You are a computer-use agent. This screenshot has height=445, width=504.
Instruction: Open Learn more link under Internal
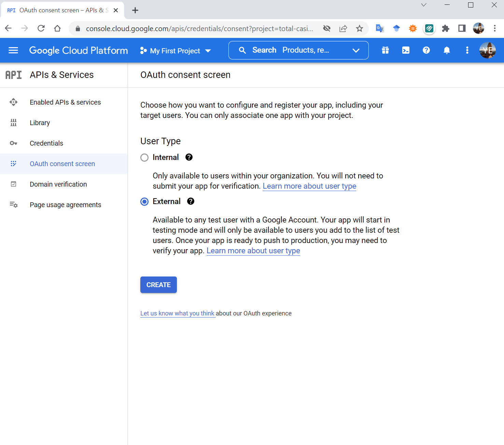(309, 186)
